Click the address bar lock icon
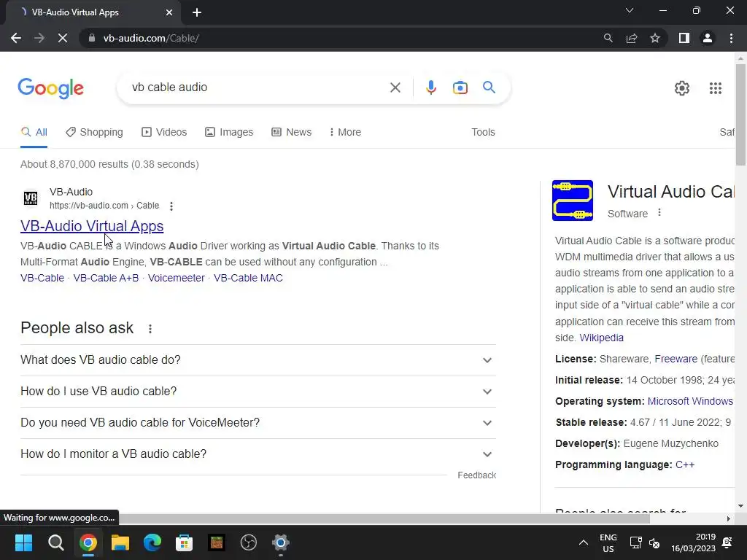The image size is (747, 560). point(92,38)
